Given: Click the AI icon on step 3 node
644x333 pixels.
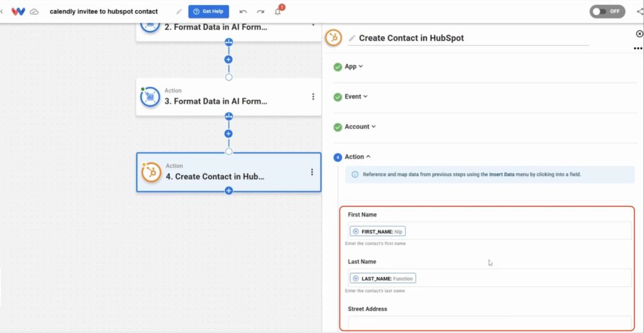Looking at the screenshot, I should [150, 97].
